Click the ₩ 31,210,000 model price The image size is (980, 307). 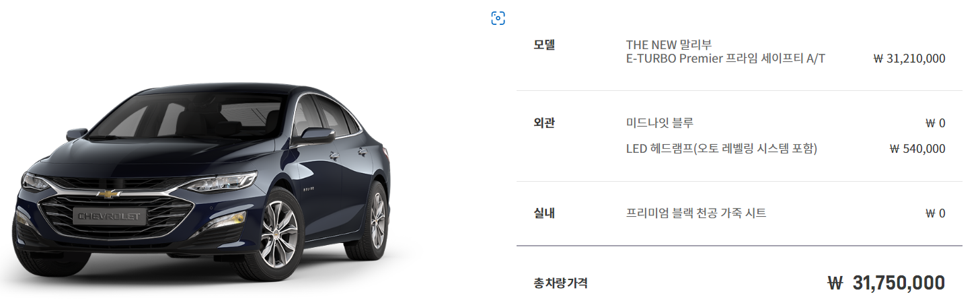909,59
